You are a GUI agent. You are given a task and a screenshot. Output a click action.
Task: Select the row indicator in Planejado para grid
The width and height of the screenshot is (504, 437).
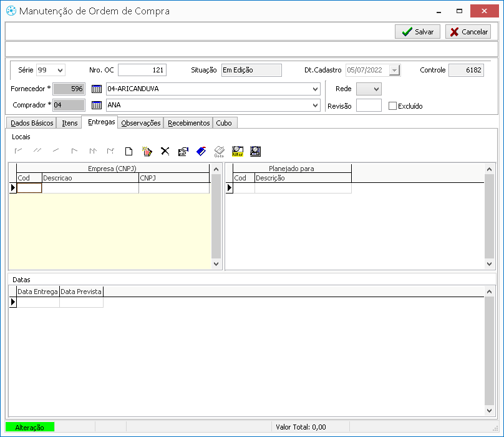point(230,188)
